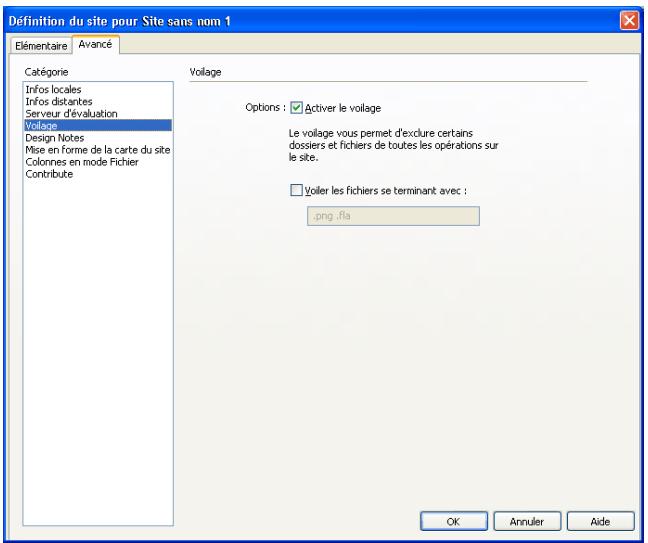This screenshot has height=543, width=648.
Task: Select Infos locales category
Action: tap(98, 89)
